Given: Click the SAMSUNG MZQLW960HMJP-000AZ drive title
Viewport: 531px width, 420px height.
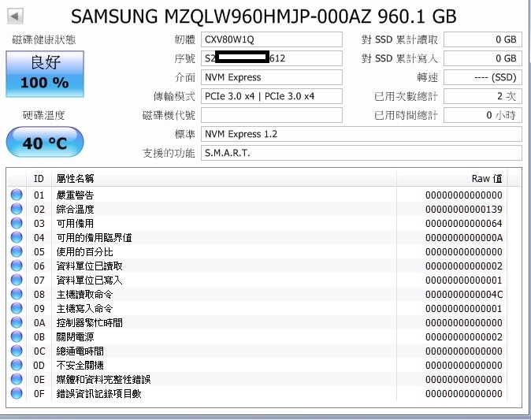Looking at the screenshot, I should (x=264, y=17).
